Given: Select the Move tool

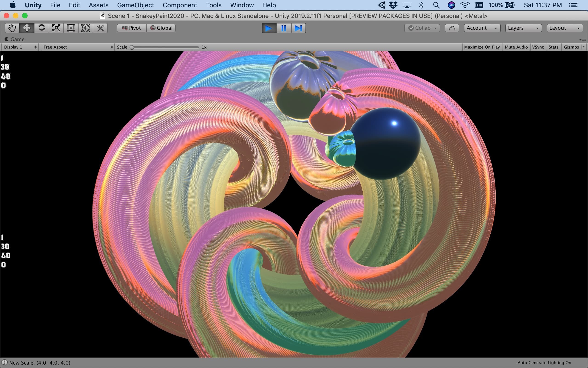Looking at the screenshot, I should [27, 28].
